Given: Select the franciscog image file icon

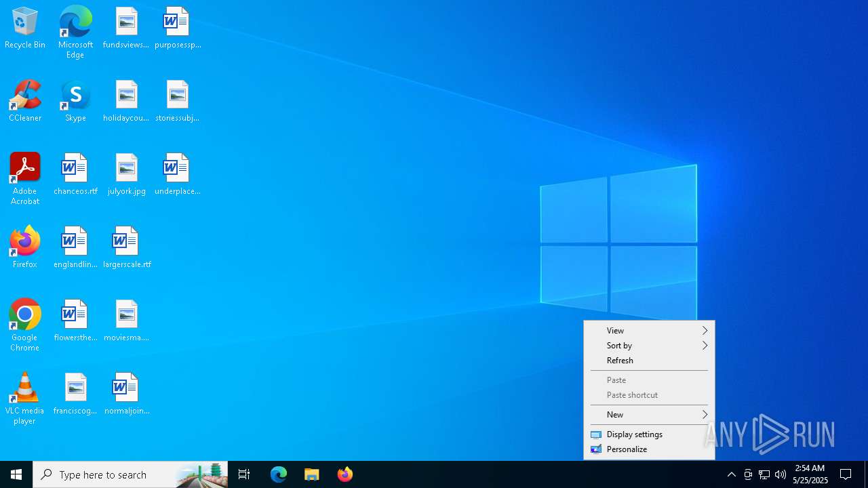Looking at the screenshot, I should [75, 394].
